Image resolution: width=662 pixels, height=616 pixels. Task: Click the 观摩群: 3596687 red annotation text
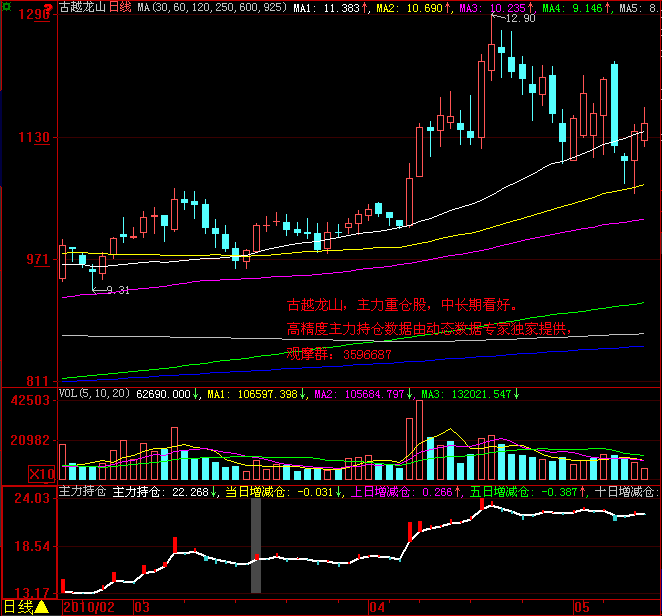tap(339, 354)
